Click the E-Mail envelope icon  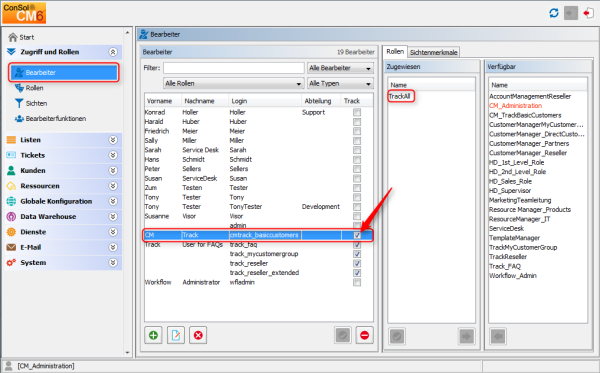coord(11,247)
